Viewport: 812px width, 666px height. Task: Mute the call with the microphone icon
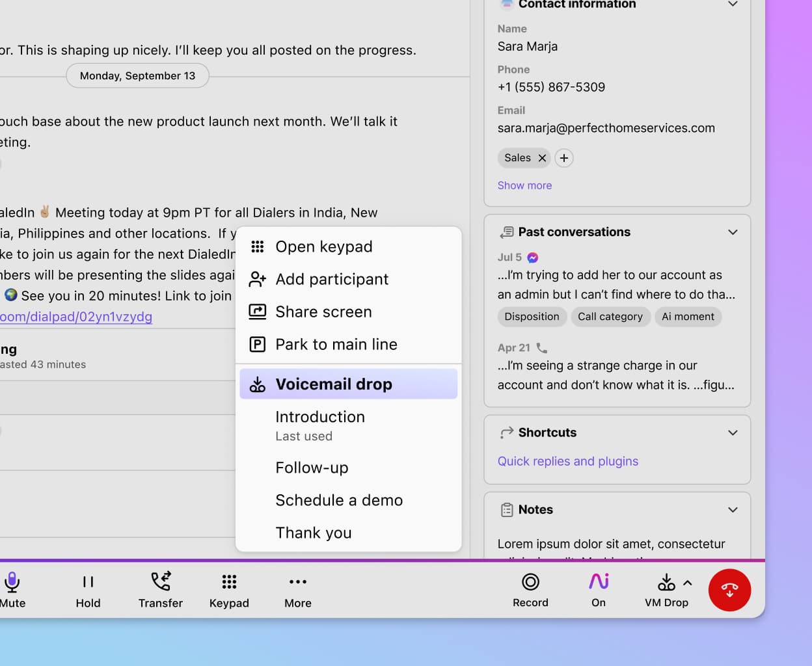12,582
